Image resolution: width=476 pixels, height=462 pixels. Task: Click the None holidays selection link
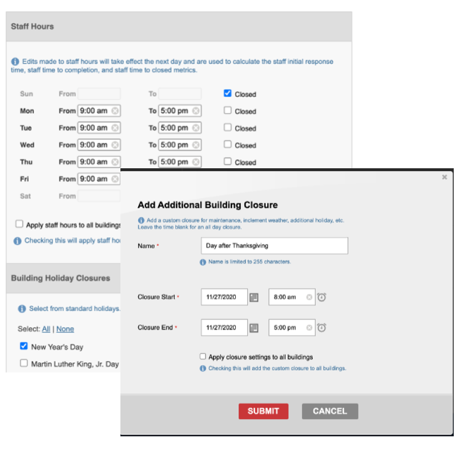(65, 329)
